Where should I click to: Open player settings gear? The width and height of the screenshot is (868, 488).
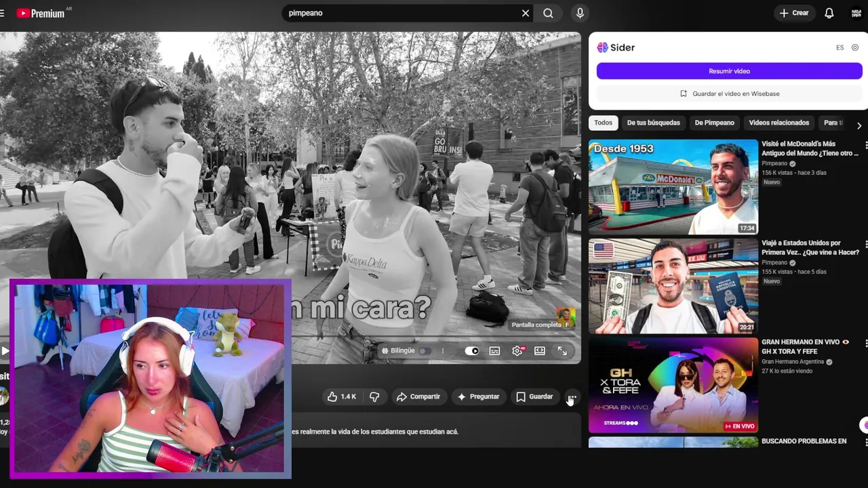(517, 350)
